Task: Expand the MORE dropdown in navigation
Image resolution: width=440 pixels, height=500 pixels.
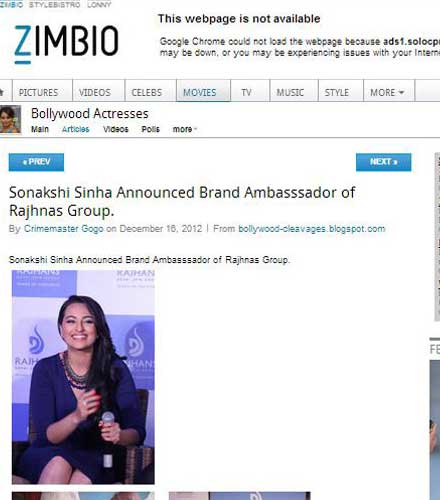Action: point(387,92)
